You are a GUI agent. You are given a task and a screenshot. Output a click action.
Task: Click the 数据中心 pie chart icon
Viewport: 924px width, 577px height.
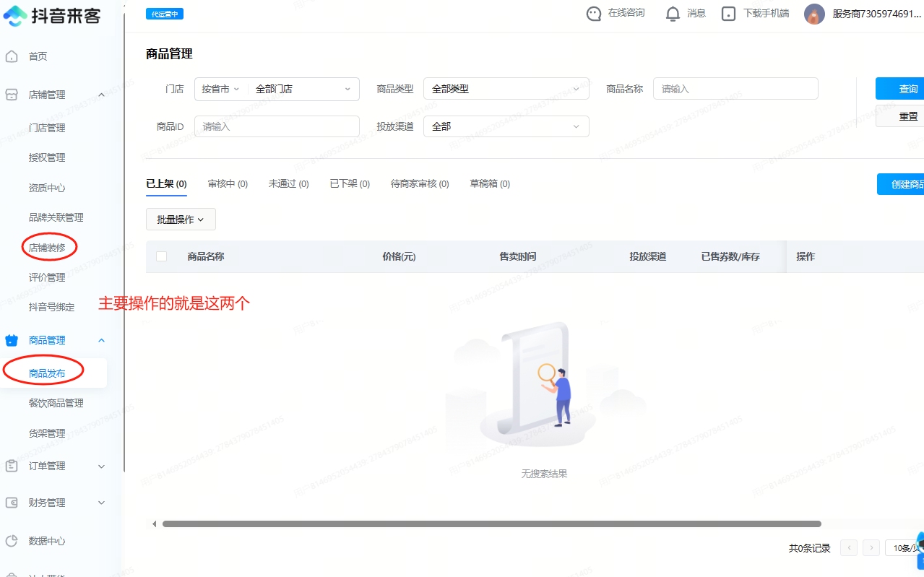pos(12,541)
